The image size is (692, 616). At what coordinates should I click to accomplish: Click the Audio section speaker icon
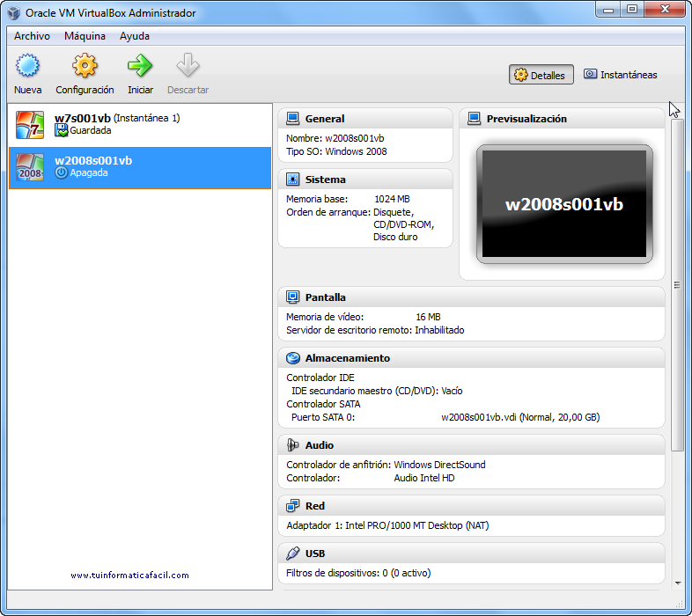(292, 444)
